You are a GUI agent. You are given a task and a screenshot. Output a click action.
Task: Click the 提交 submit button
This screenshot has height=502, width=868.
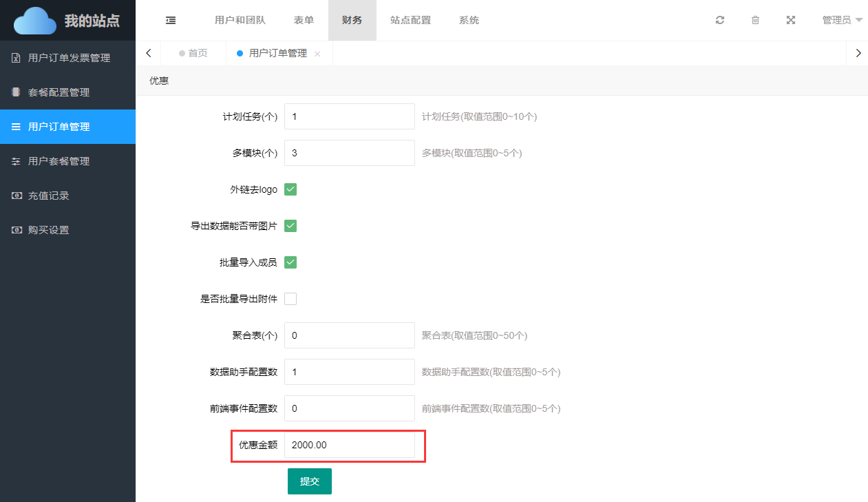pyautogui.click(x=309, y=481)
